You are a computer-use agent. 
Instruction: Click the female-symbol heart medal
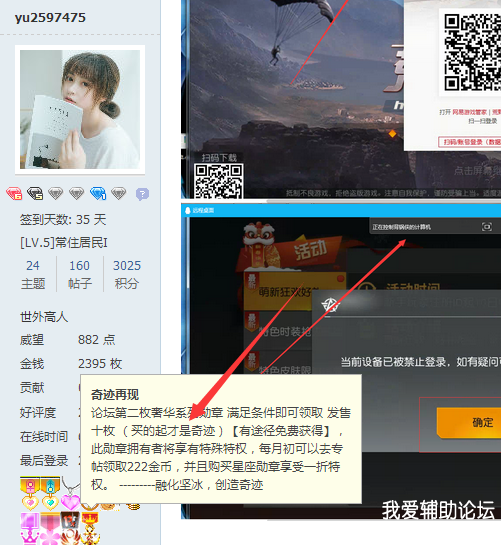click(30, 494)
